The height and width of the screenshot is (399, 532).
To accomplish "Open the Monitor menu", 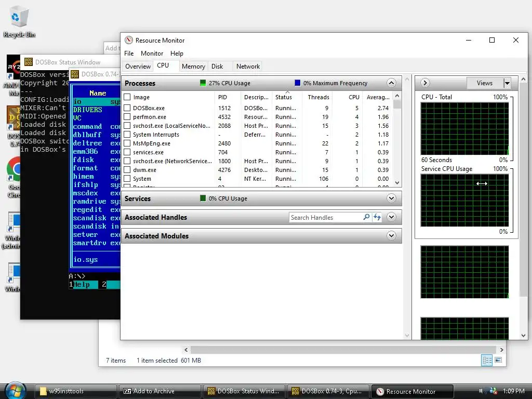I will point(152,54).
